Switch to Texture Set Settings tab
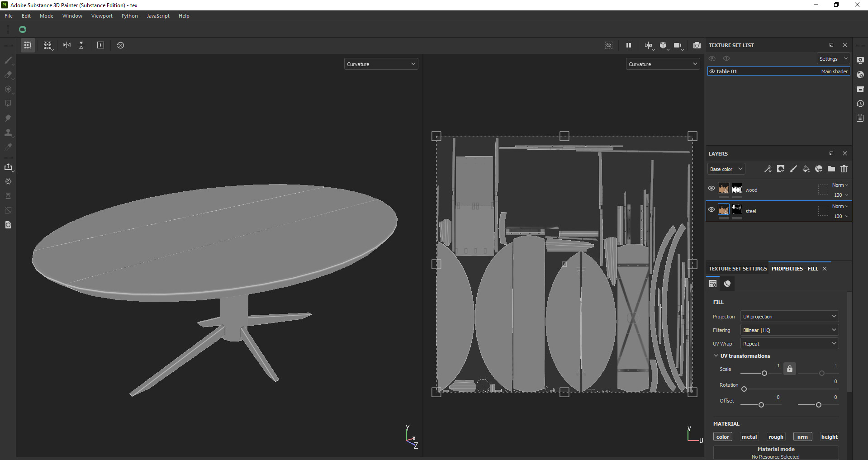The width and height of the screenshot is (868, 460). click(738, 269)
